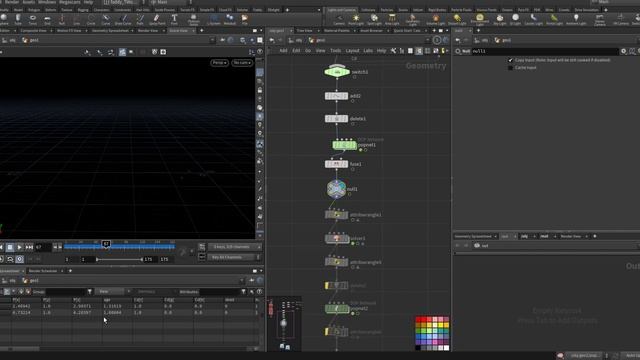Open the Add menu in network editor
Image resolution: width=640 pixels, height=360 pixels.
[283, 51]
